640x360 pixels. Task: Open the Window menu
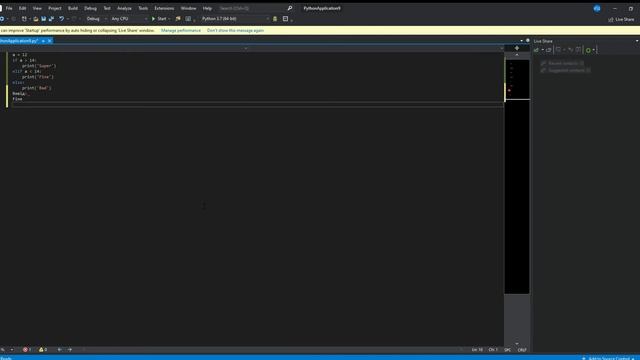[188, 8]
